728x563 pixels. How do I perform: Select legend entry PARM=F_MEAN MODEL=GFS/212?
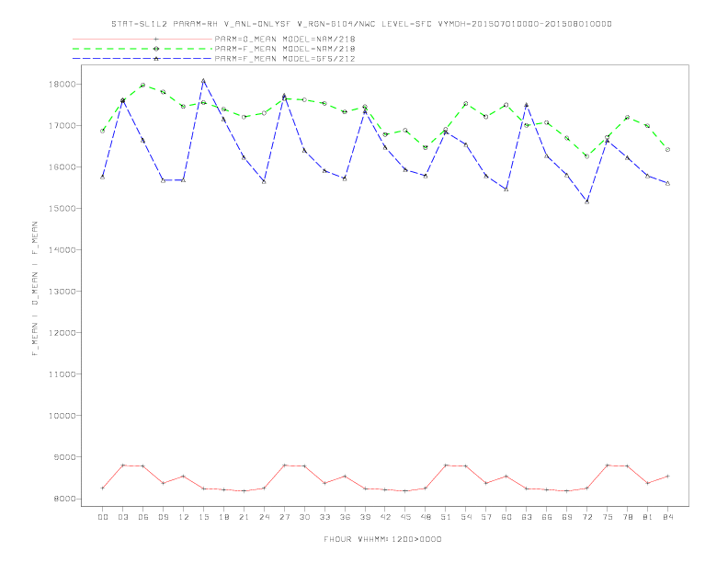(285, 59)
